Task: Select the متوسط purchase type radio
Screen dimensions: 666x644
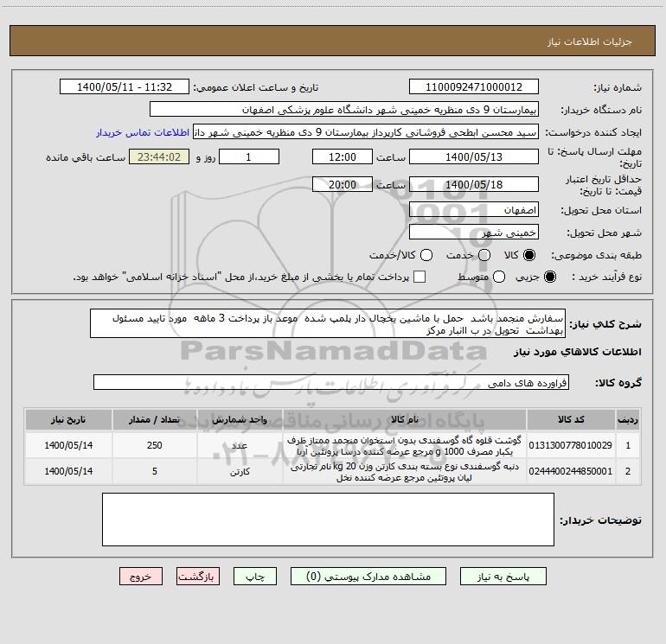Action: point(499,277)
